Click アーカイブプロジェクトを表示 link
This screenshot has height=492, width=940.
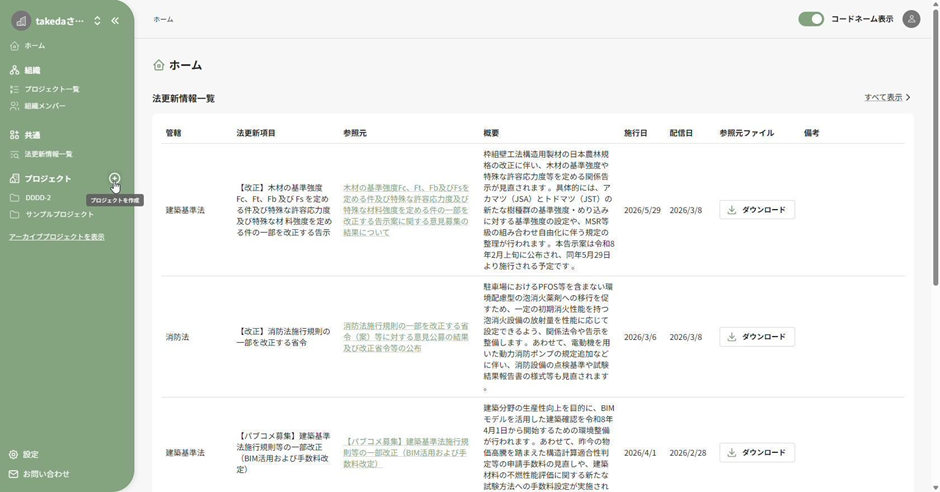point(57,237)
